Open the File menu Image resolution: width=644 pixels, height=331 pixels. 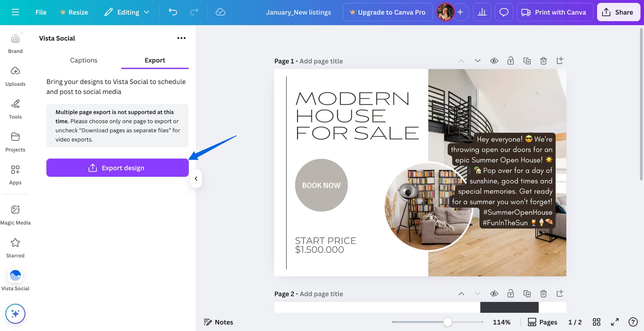point(41,12)
